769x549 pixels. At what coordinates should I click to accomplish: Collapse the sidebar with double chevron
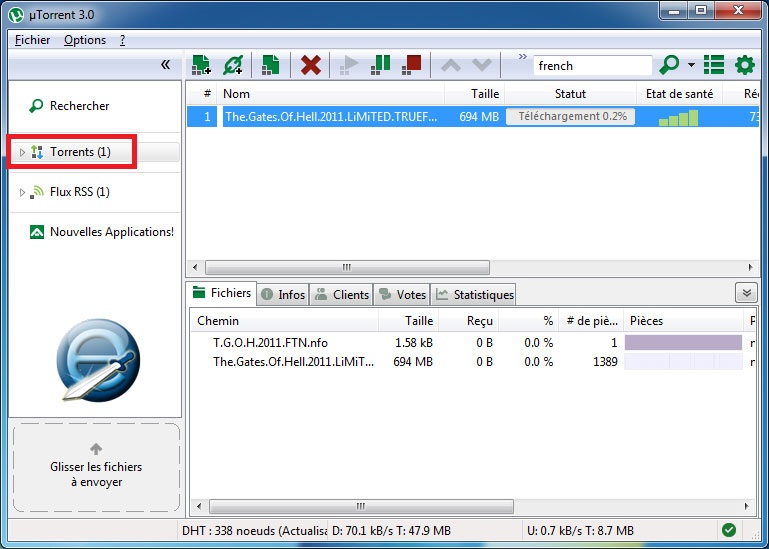[165, 65]
